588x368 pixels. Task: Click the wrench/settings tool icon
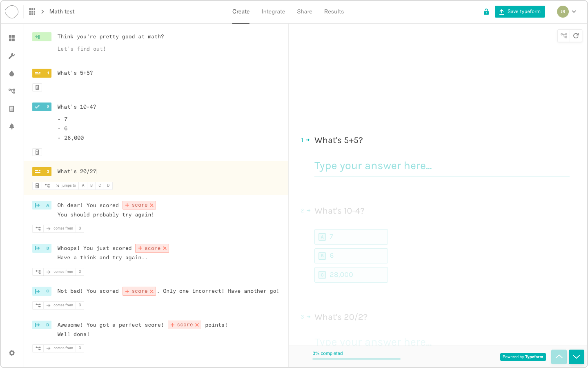[12, 55]
